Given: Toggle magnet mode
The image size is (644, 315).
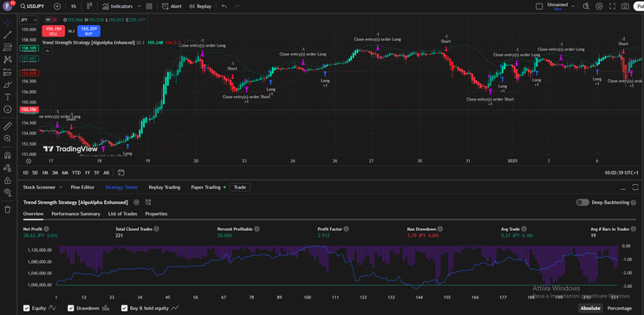Looking at the screenshot, I should (x=8, y=155).
